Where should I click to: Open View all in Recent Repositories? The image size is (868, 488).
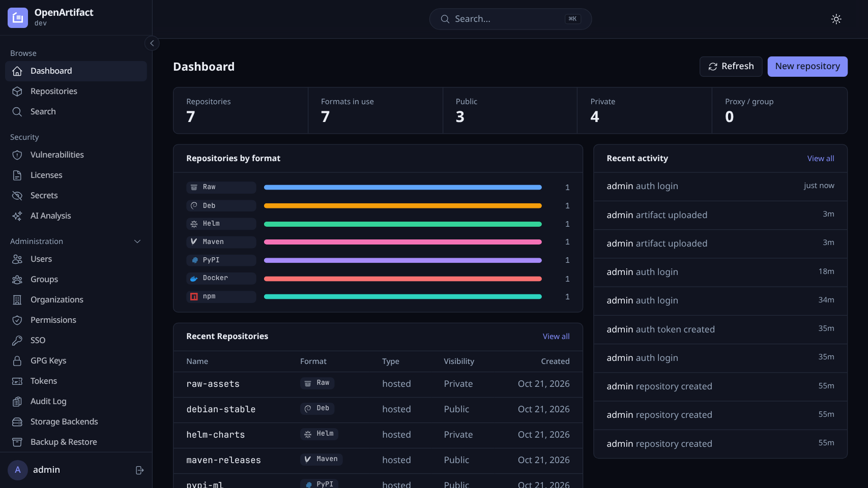[x=556, y=337]
